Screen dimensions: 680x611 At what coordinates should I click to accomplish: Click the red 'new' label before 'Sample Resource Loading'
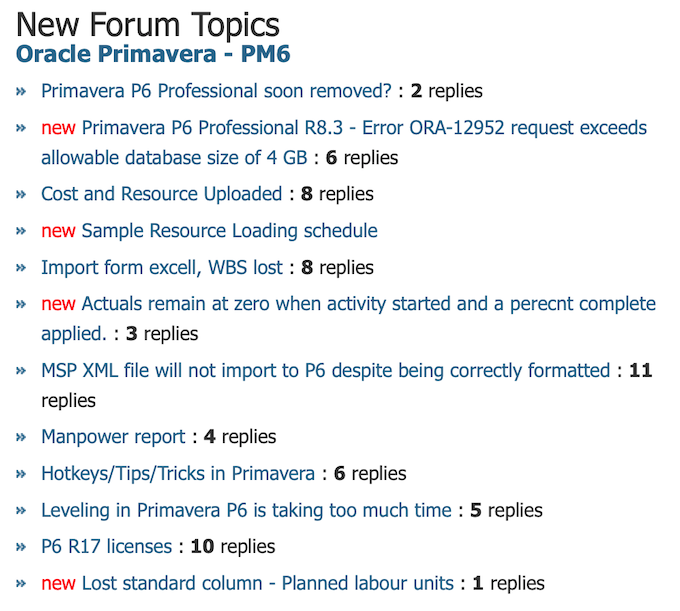click(x=58, y=231)
